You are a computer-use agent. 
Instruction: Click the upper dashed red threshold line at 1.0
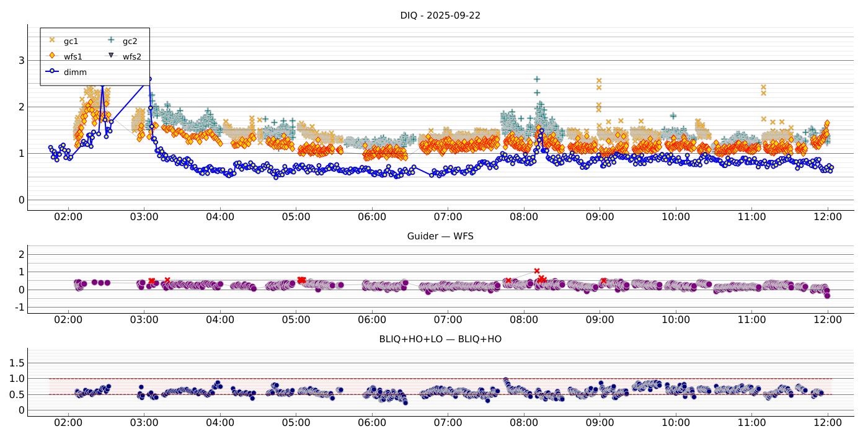(440, 378)
